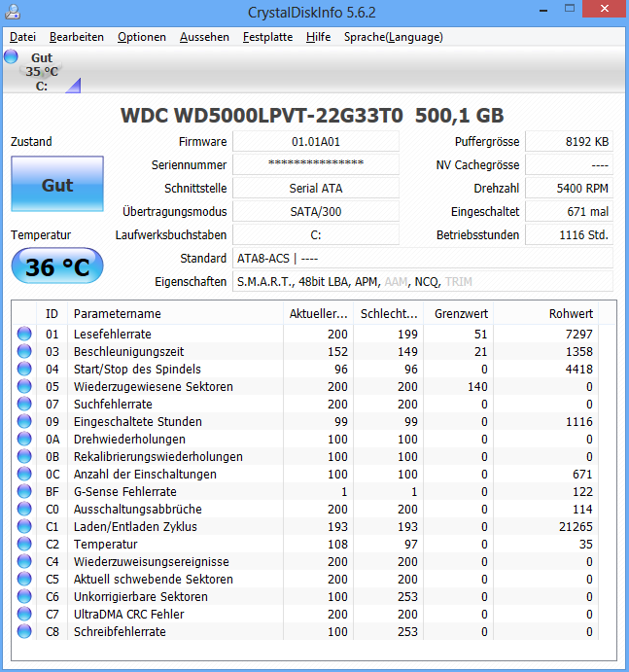Viewport: 629px width, 672px height.
Task: Open the Bearbeiten menu
Action: [x=77, y=37]
